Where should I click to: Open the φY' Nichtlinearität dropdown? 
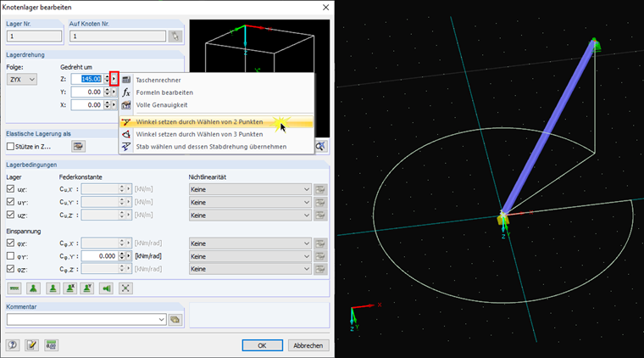[x=250, y=256]
